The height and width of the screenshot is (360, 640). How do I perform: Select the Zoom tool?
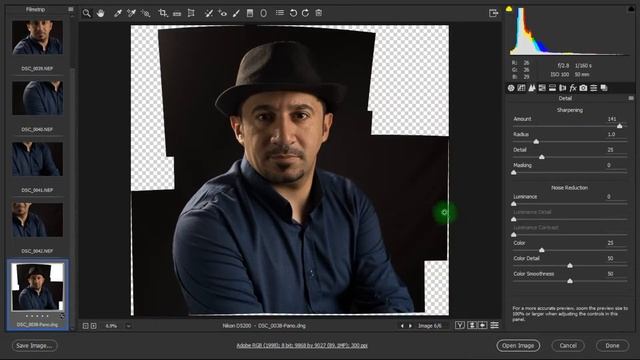87,13
